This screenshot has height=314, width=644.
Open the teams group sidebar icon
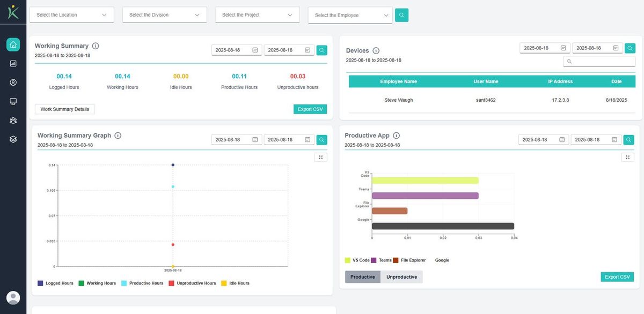(x=13, y=121)
